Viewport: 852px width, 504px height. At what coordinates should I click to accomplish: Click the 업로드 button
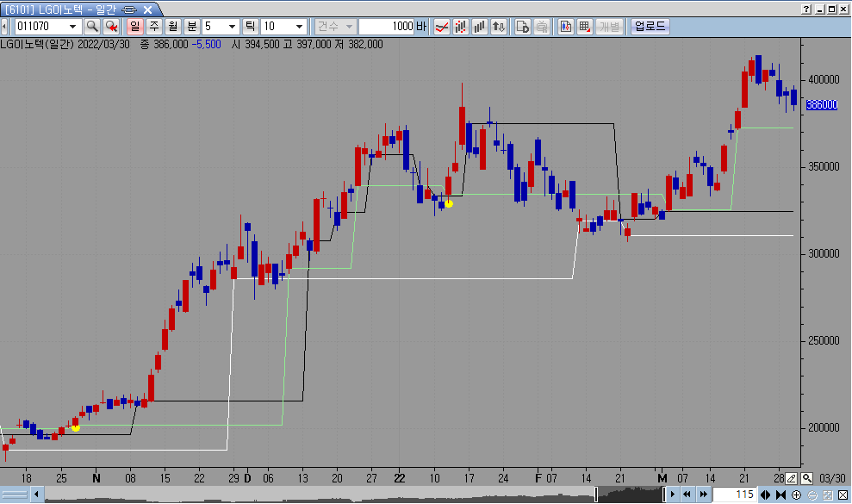pos(650,26)
